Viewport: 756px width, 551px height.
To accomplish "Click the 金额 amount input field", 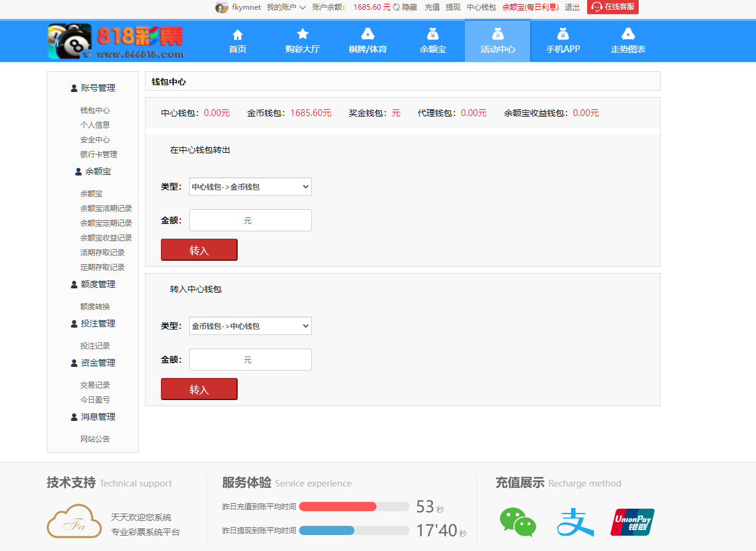I will (250, 220).
